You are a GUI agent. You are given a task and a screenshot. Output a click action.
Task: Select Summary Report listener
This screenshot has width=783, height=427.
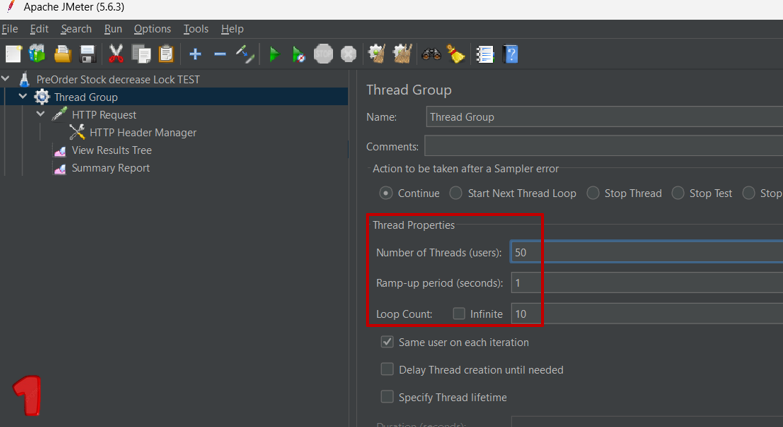(110, 168)
